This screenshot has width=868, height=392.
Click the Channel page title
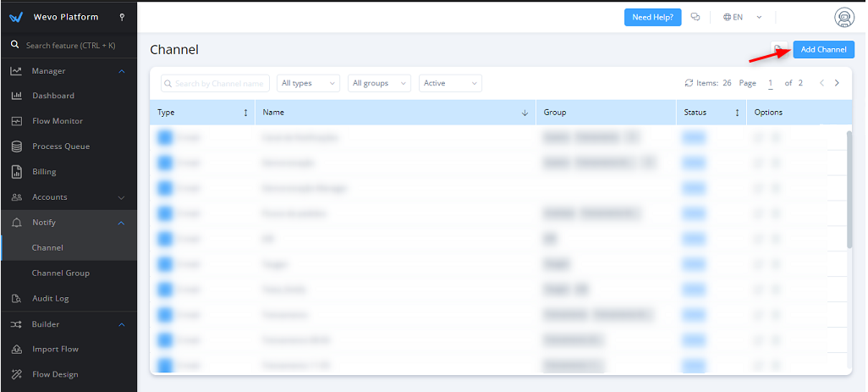(174, 49)
